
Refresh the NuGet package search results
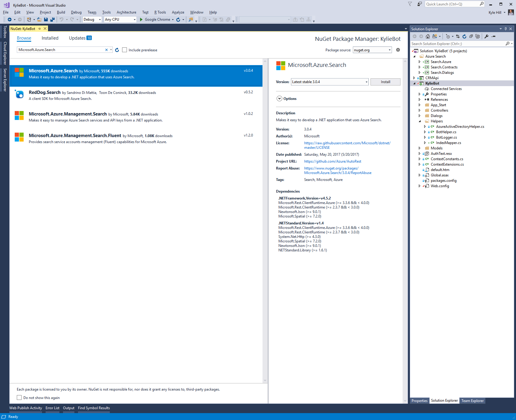pos(117,50)
